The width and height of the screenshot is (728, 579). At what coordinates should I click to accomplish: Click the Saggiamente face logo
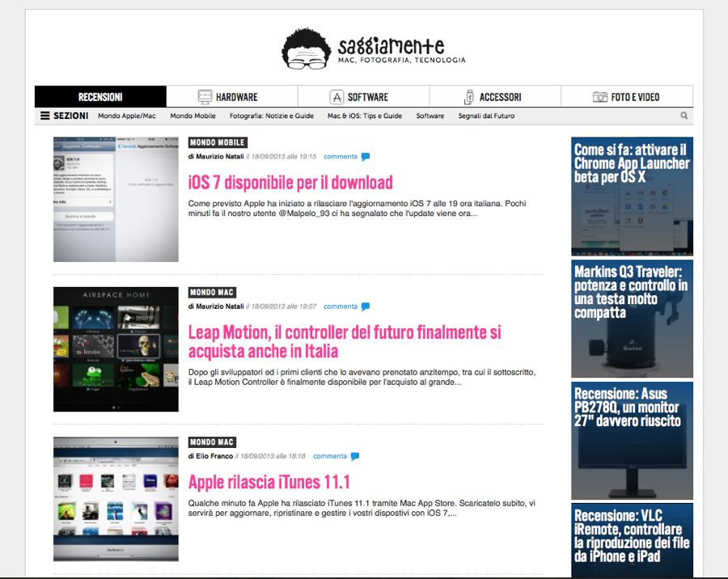coord(306,49)
